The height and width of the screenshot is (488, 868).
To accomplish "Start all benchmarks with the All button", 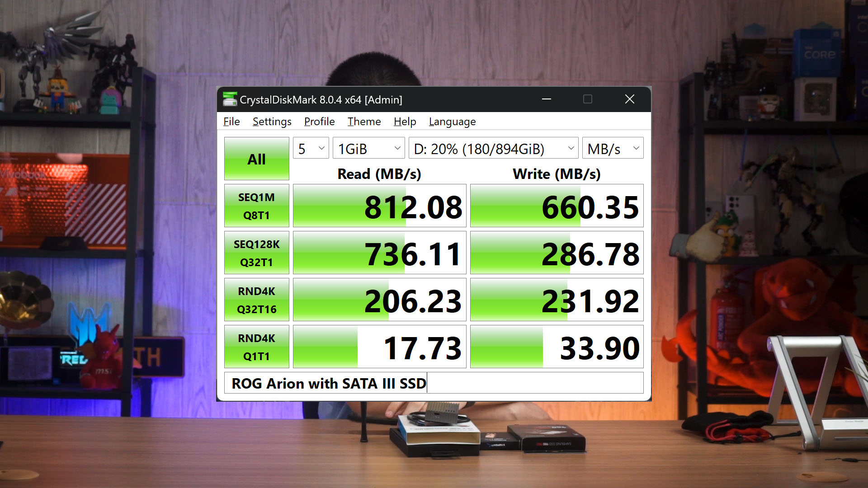I will click(x=256, y=159).
